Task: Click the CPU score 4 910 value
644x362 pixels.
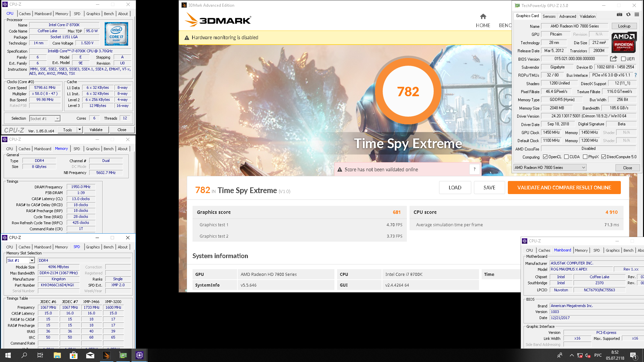Action: pos(611,212)
